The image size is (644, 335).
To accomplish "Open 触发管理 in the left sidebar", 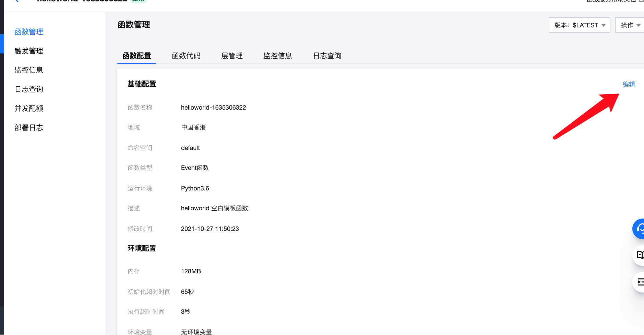I will coord(29,51).
